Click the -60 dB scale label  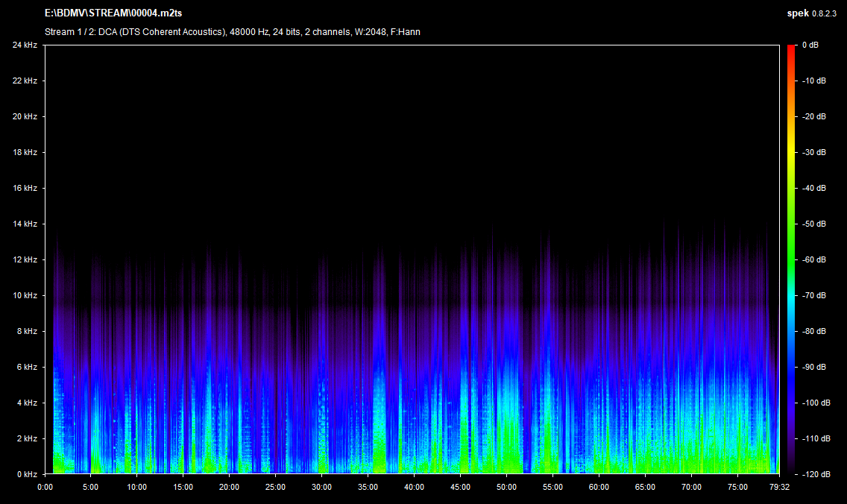813,260
